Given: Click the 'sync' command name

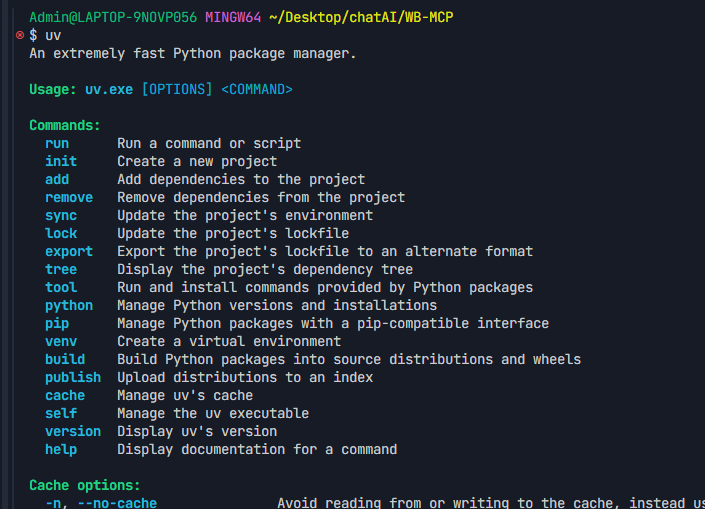Looking at the screenshot, I should 61,216.
